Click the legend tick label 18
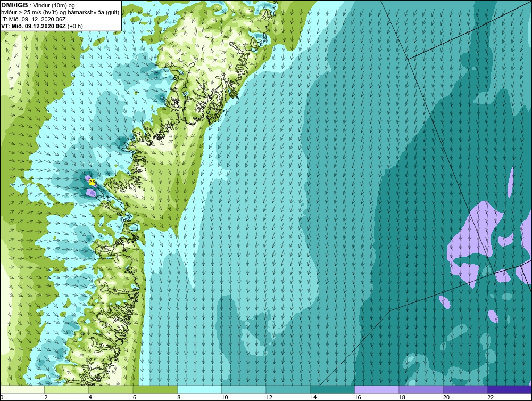The width and height of the screenshot is (532, 401). (x=402, y=397)
